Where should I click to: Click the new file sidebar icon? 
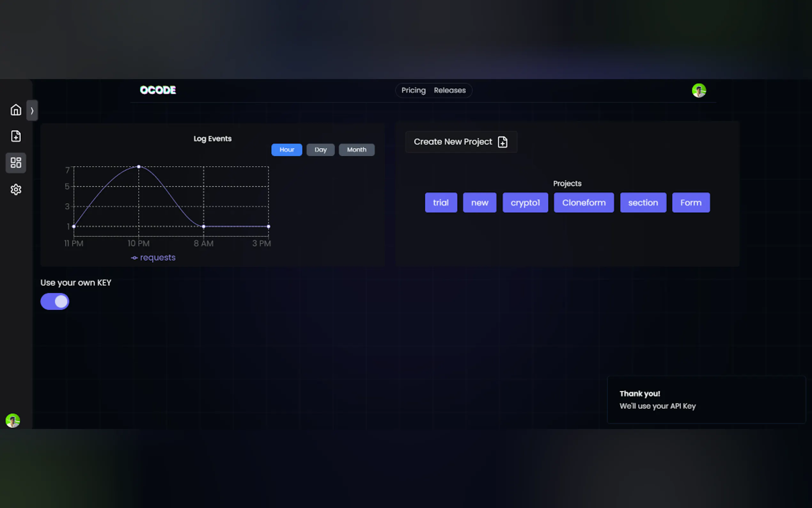click(x=16, y=136)
